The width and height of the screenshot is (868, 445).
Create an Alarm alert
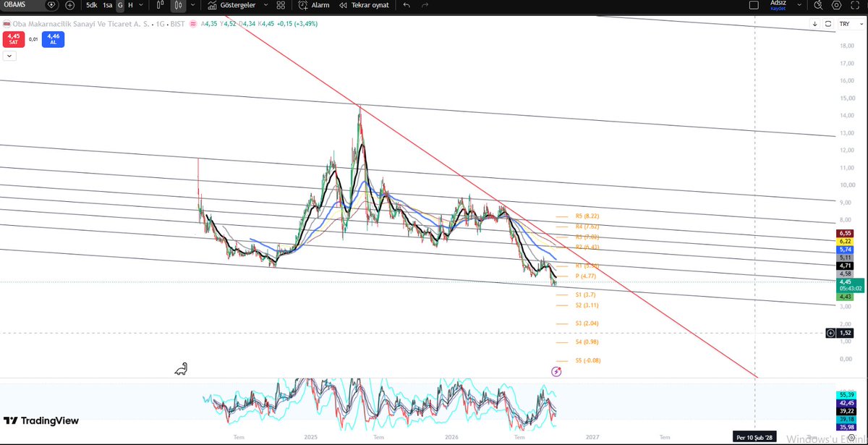[314, 5]
